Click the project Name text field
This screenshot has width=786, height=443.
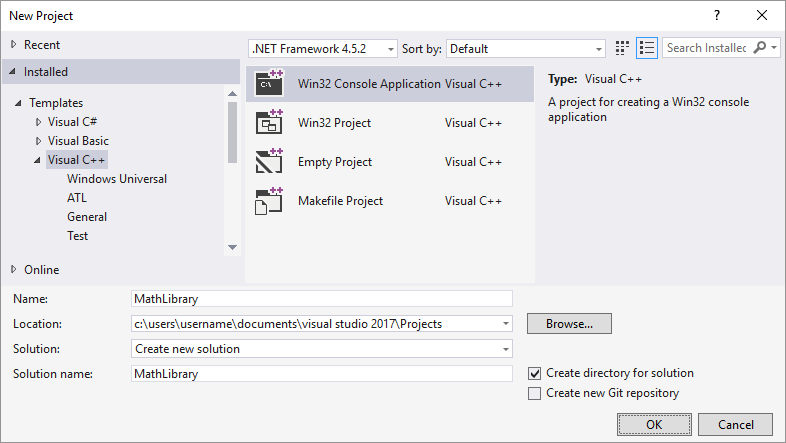point(322,298)
